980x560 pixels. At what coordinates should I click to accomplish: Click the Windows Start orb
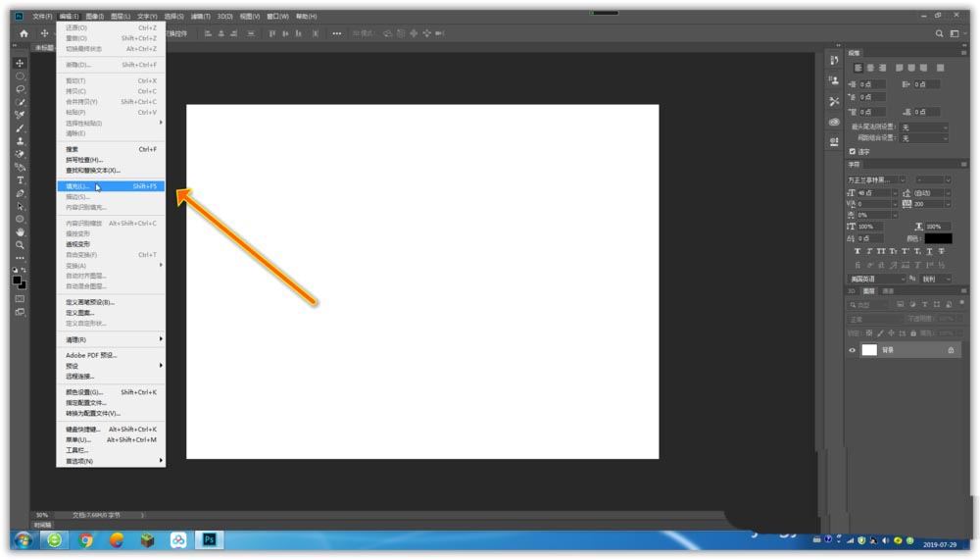24,539
